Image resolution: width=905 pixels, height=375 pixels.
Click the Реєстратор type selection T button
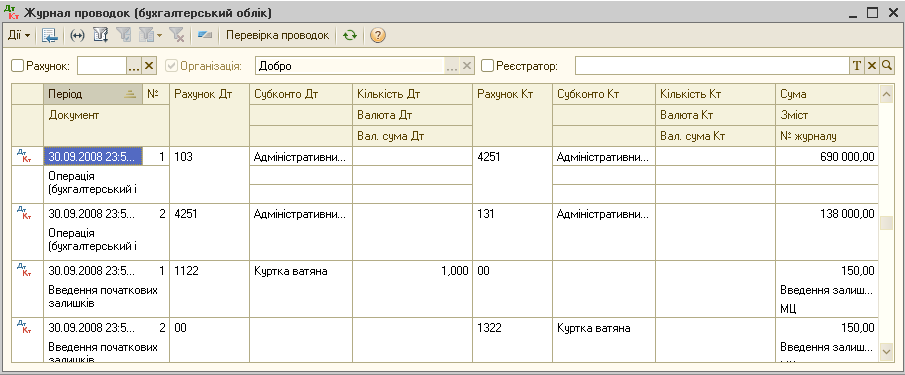(857, 66)
